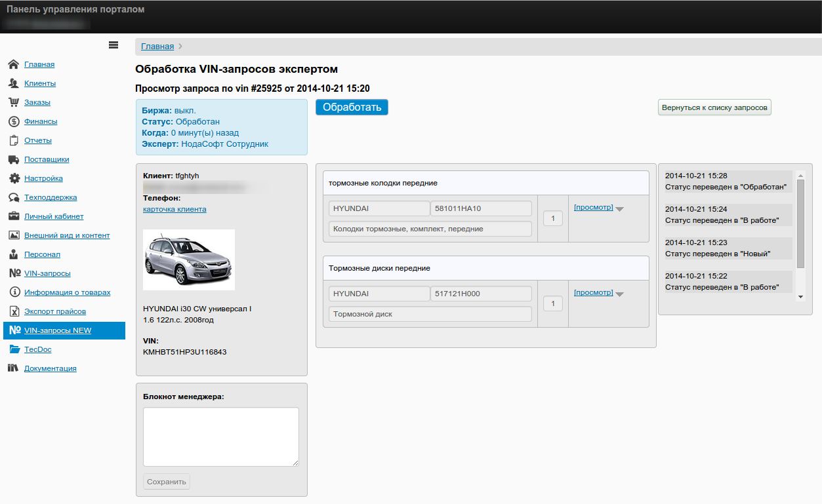The height and width of the screenshot is (504, 822).
Task: Click the blue Обработать button
Action: click(x=352, y=107)
